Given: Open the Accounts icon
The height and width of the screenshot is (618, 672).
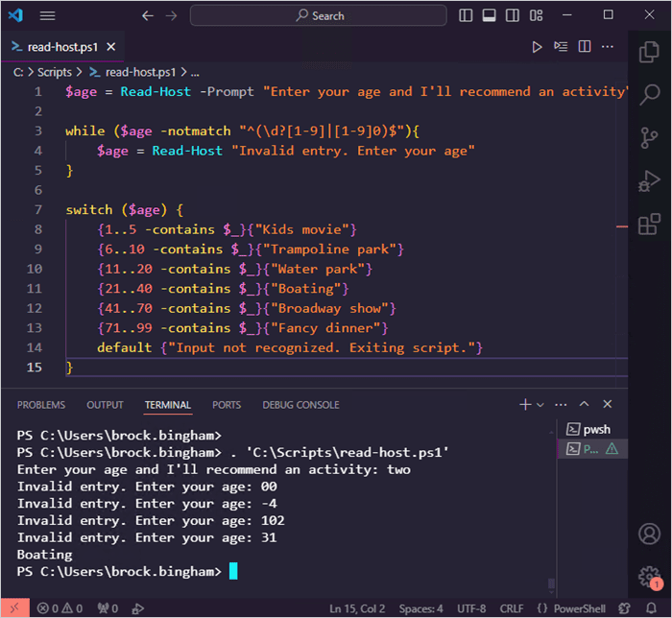Looking at the screenshot, I should click(x=649, y=534).
